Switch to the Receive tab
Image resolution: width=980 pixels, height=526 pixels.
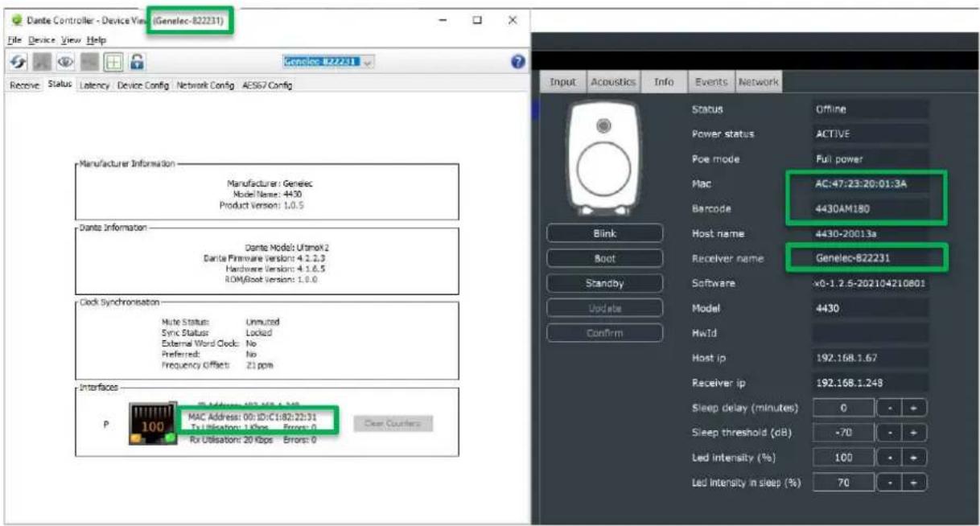tap(25, 85)
